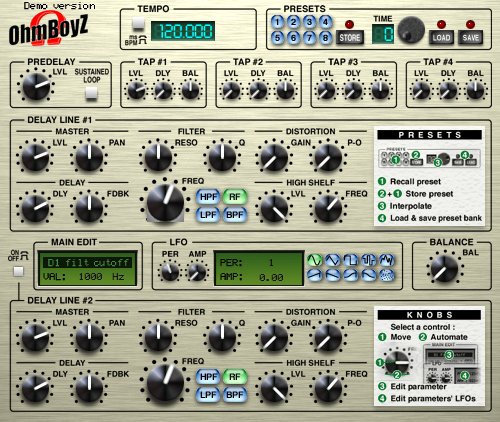Viewport: 500px width, 422px height.
Task: Select BPF filter on Delay Line #1
Action: pyautogui.click(x=235, y=215)
